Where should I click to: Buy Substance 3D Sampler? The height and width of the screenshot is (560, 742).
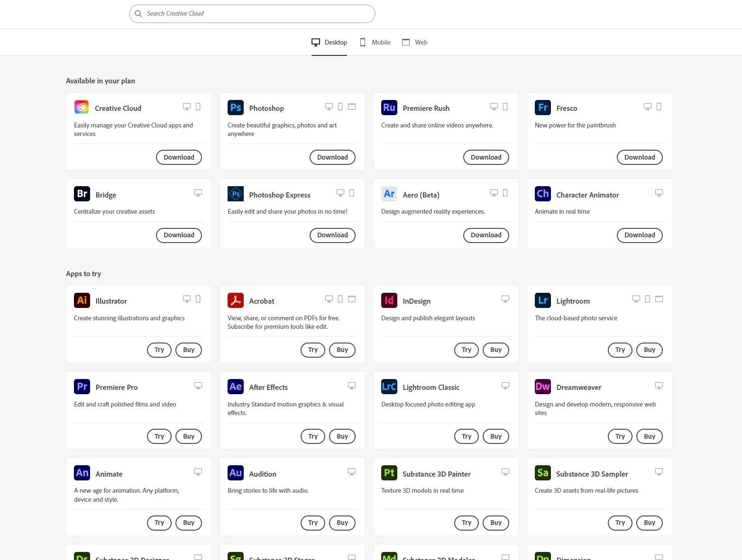tap(650, 523)
